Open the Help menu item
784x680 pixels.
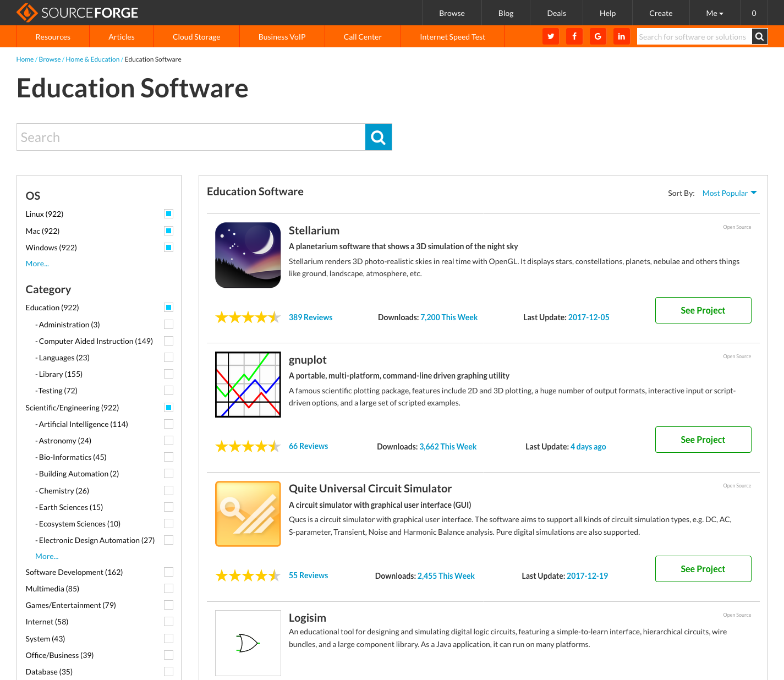point(607,13)
